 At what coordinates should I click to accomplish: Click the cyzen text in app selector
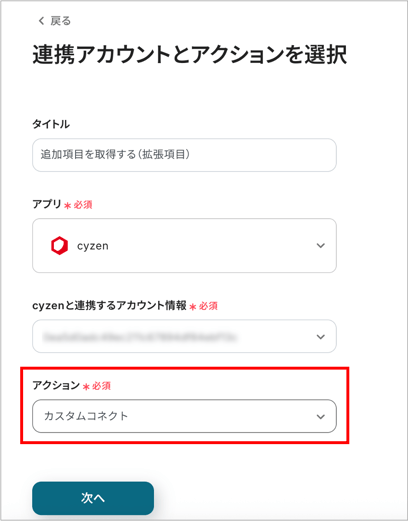tap(93, 246)
